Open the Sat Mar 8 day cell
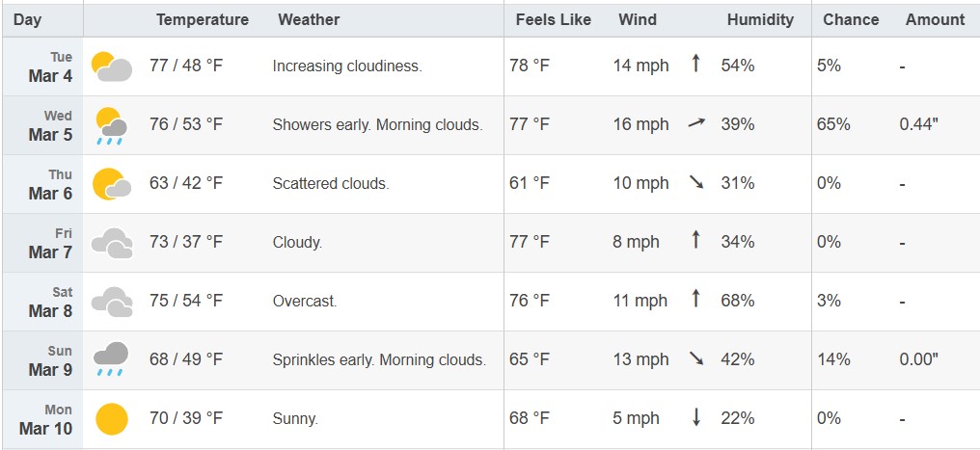Screen dimensions: 980x450 pyautogui.click(x=42, y=302)
